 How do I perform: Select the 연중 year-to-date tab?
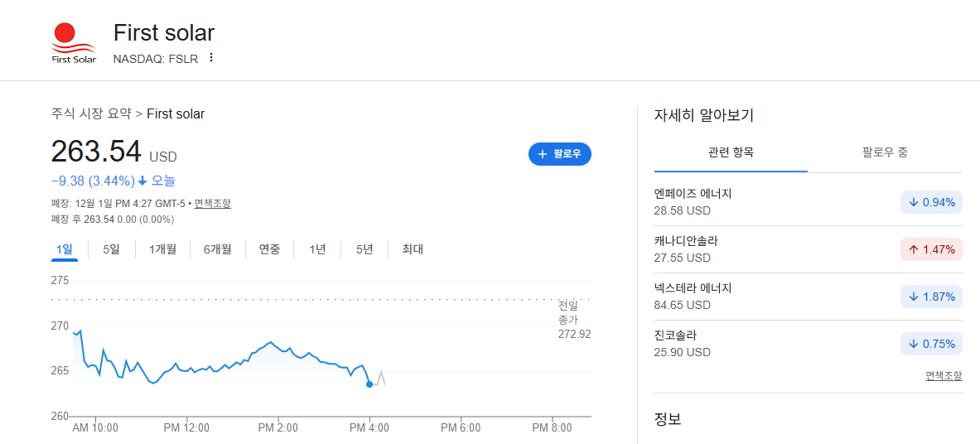point(270,249)
